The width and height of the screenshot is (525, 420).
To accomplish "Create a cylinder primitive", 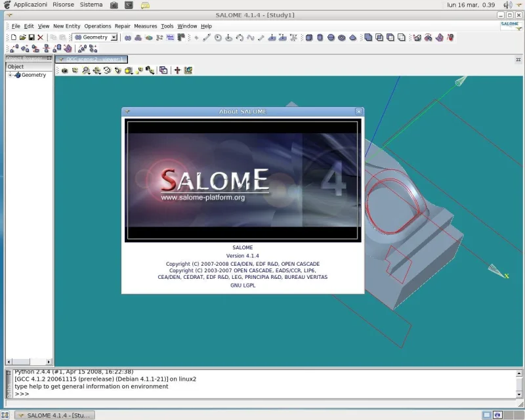I will click(320, 38).
